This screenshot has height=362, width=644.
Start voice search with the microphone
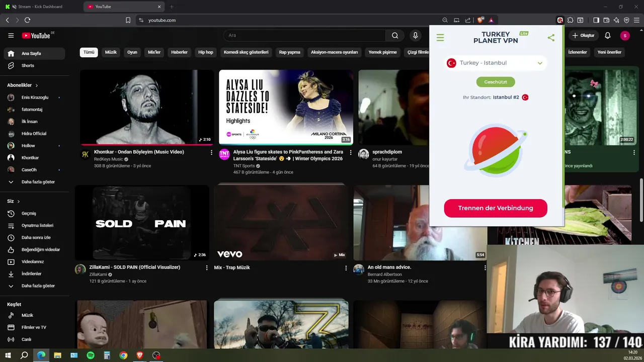[x=415, y=36]
